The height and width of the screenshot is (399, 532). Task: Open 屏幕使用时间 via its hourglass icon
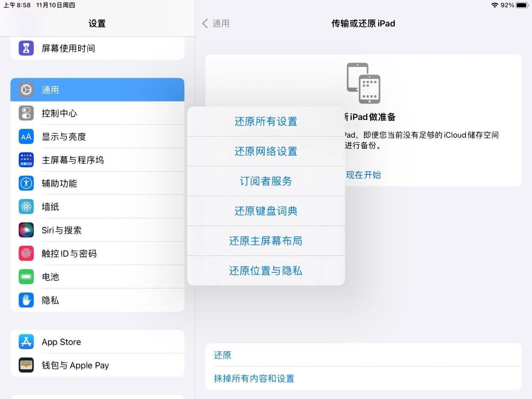(26, 48)
